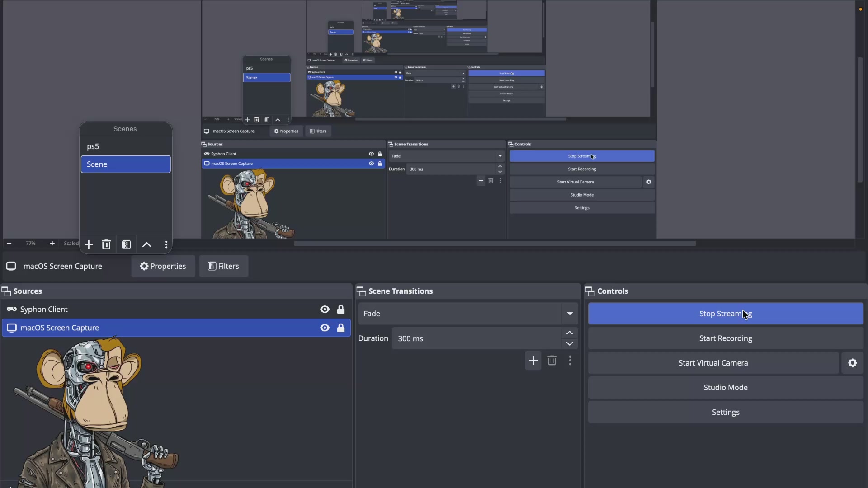Increase transition duration with the up arrow, bottom dock
The image size is (868, 488).
570,333
